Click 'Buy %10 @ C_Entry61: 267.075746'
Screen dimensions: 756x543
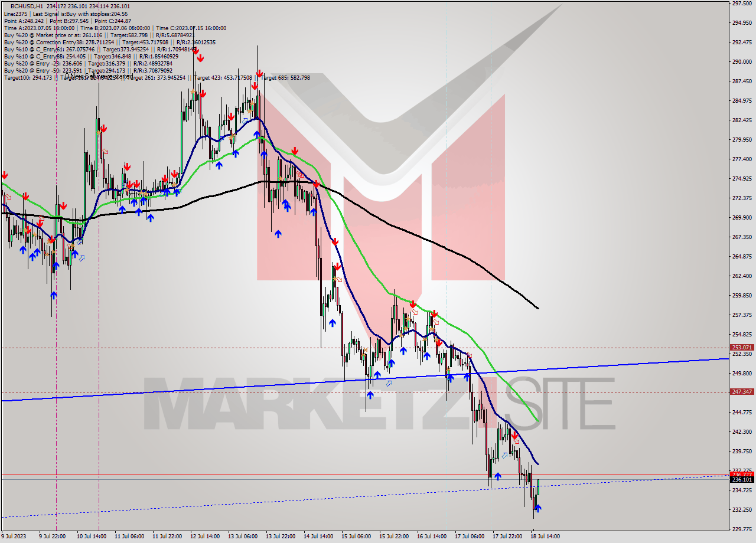coord(49,49)
